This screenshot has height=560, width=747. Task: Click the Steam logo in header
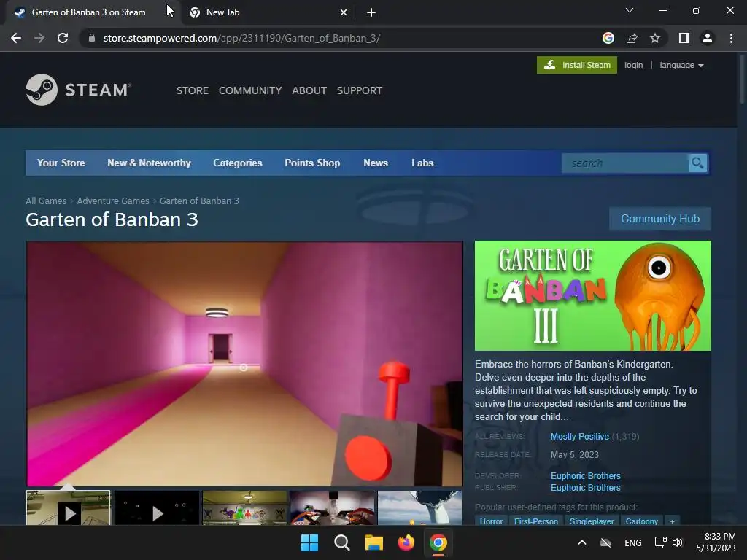79,90
